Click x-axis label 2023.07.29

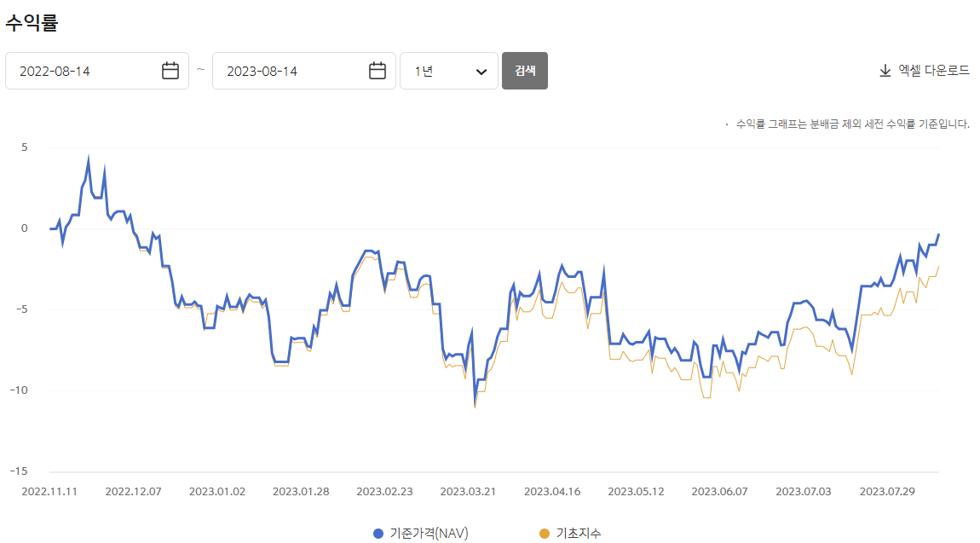click(x=887, y=491)
